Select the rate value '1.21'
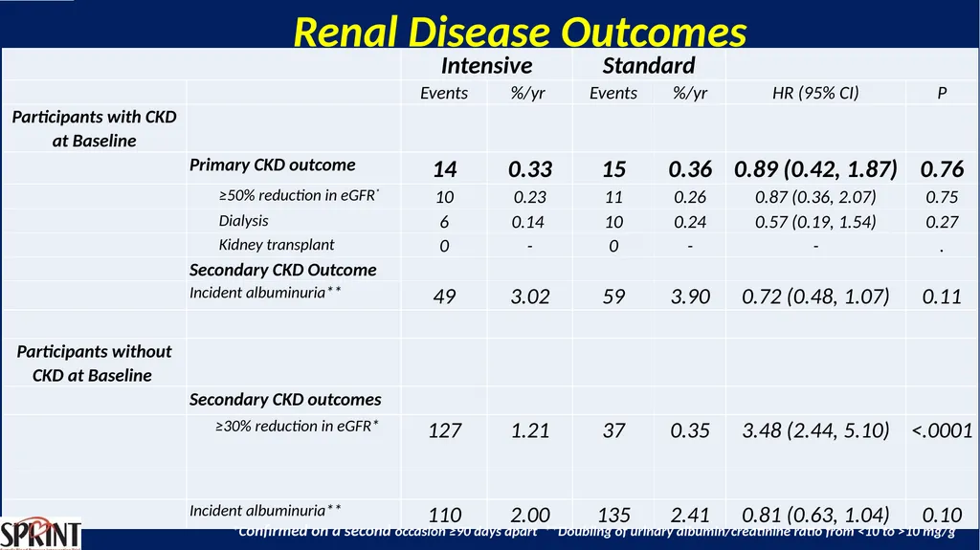980x550 pixels. (x=530, y=430)
